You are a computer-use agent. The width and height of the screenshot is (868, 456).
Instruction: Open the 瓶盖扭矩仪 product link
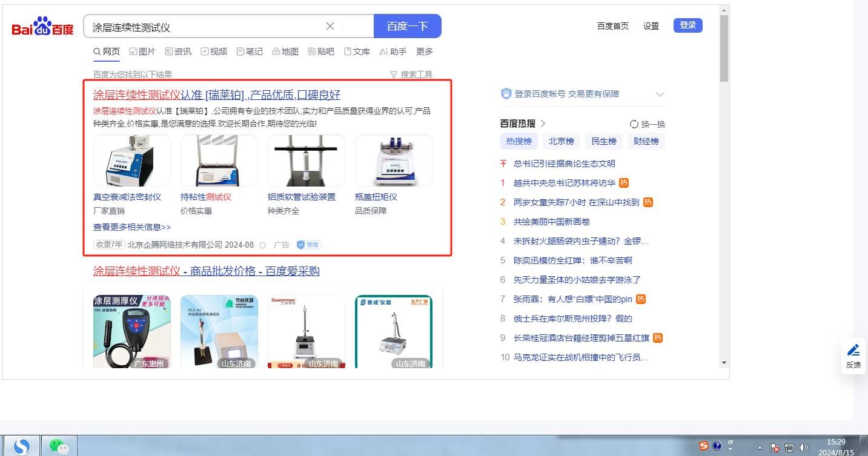tap(376, 197)
